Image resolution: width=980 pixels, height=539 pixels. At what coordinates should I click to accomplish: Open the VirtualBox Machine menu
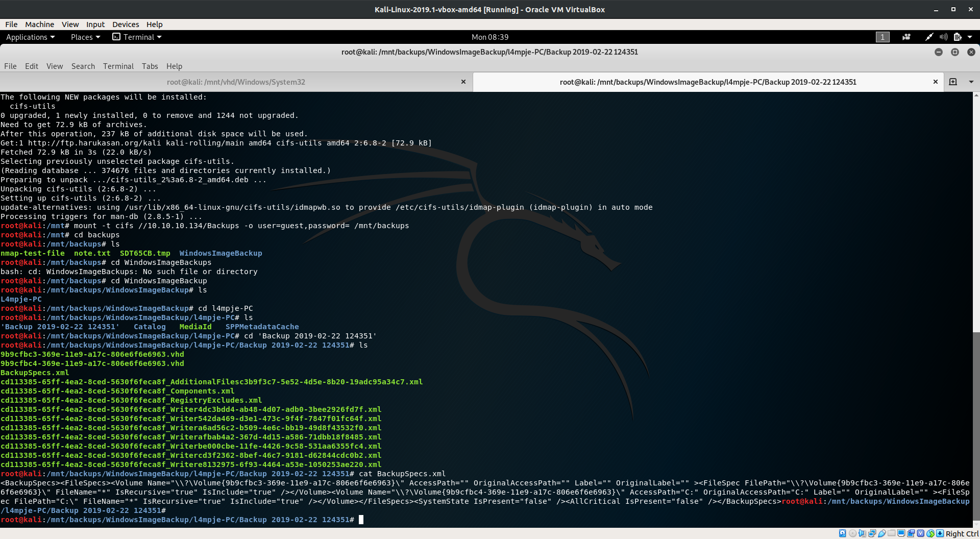tap(39, 24)
